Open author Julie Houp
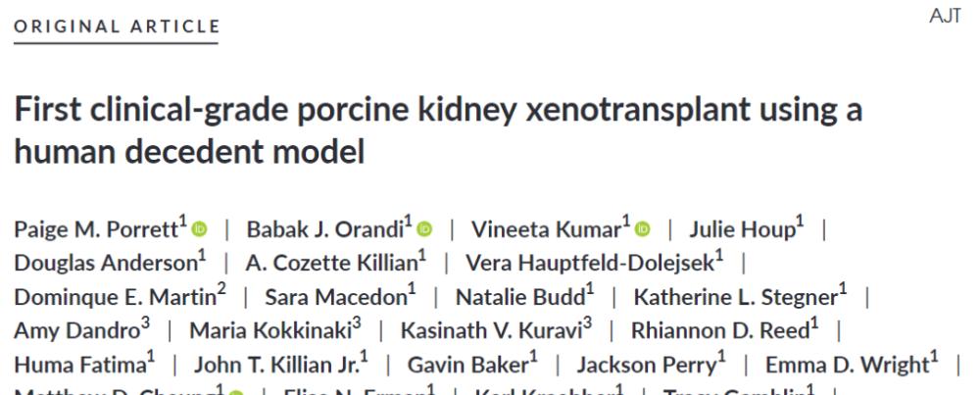Screen dimensions: 980x395 tap(742, 230)
